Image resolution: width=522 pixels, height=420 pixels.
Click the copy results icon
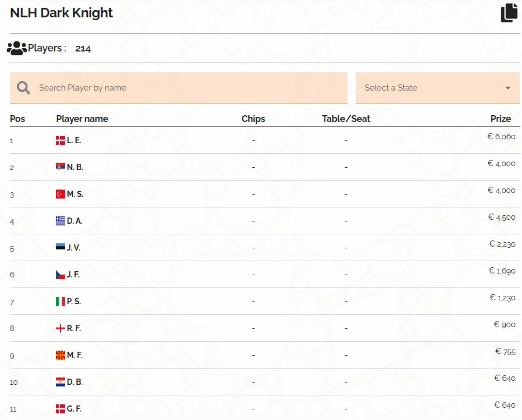click(509, 13)
